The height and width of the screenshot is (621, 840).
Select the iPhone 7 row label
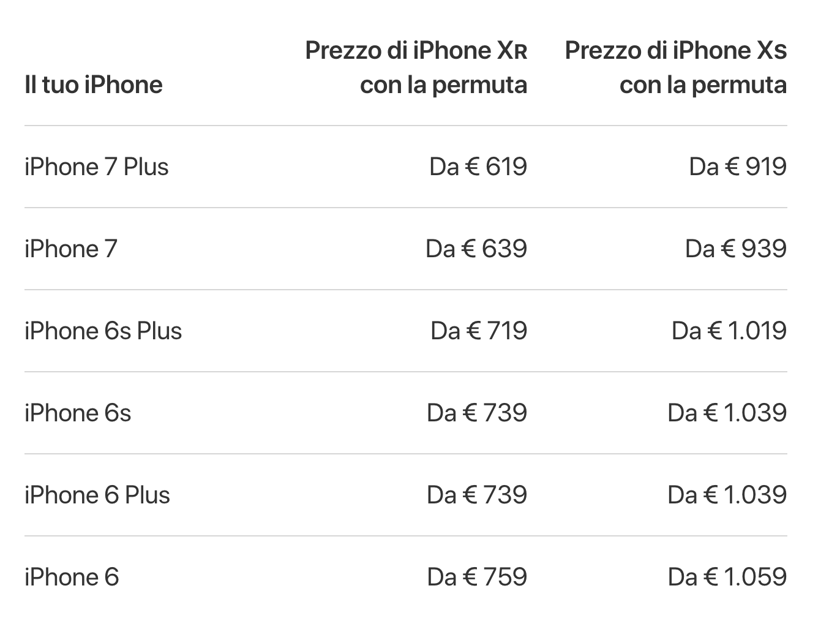click(70, 249)
